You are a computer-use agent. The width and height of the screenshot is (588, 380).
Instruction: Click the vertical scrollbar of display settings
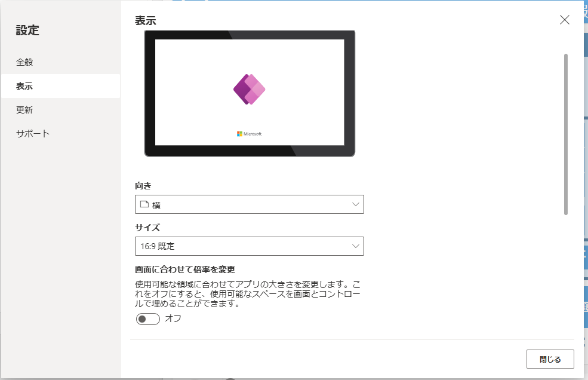click(566, 134)
